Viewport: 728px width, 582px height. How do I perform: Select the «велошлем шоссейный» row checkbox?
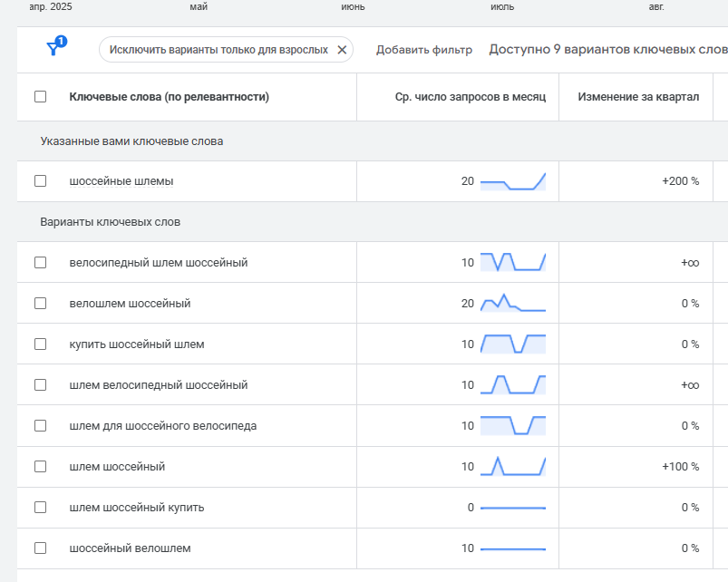[x=40, y=304]
